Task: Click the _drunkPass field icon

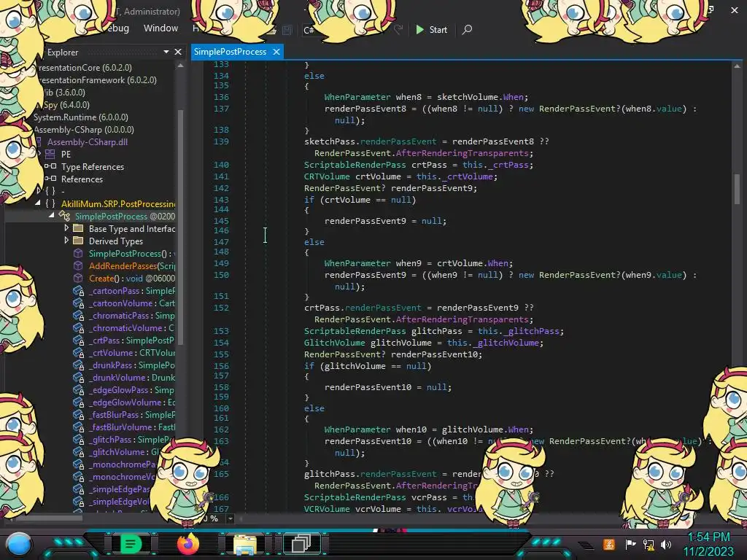Action: [x=78, y=365]
